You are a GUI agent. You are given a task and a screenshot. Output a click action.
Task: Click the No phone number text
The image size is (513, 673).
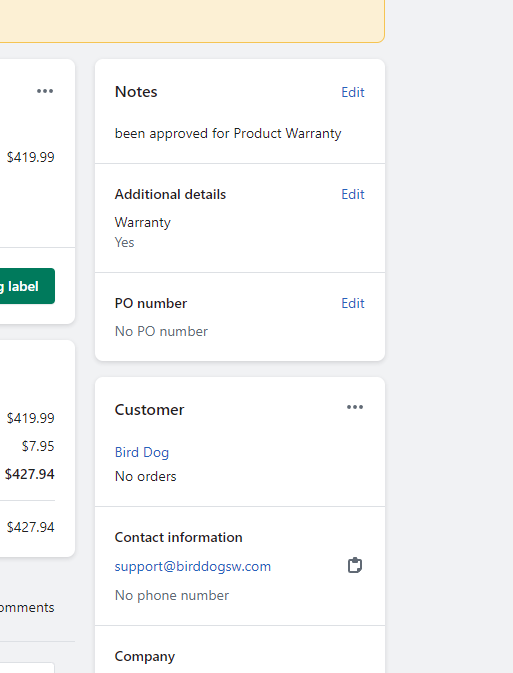coord(172,595)
